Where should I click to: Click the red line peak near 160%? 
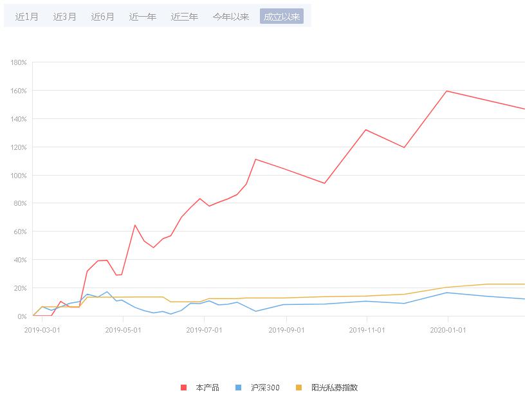tap(446, 91)
